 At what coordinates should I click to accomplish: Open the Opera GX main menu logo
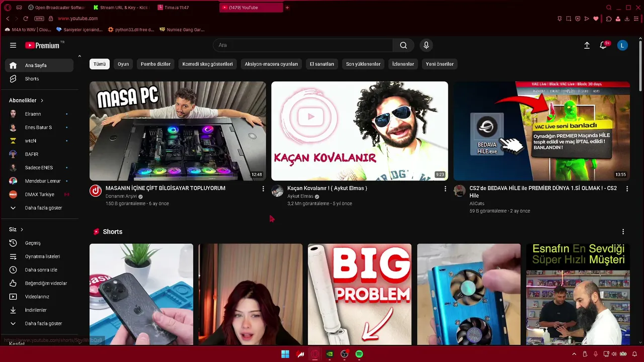tap(8, 8)
